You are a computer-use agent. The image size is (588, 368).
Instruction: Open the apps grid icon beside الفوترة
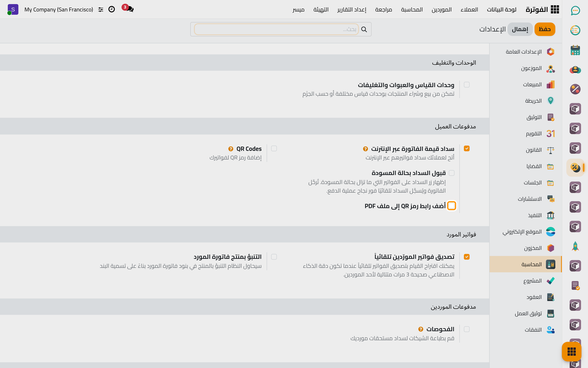[555, 10]
